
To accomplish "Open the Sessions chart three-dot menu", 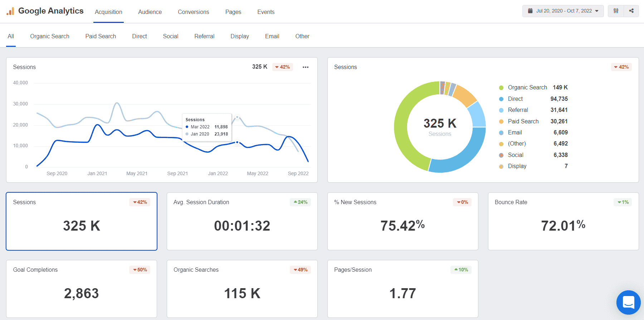I will click(306, 67).
